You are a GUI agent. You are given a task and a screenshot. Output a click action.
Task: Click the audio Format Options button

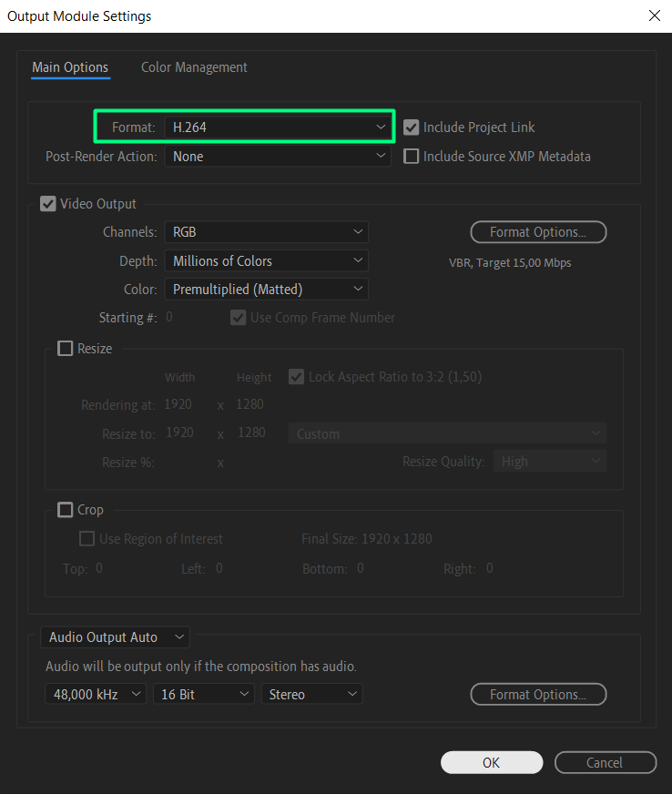pyautogui.click(x=538, y=695)
